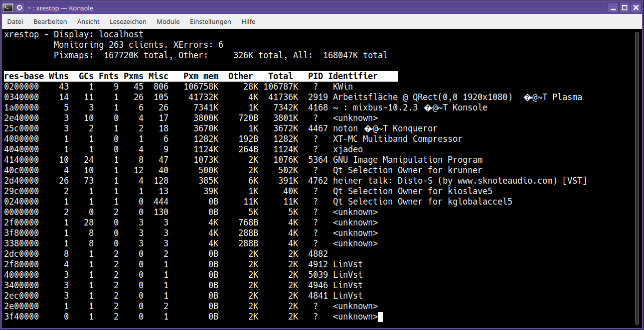Screen dimensions: 644x330
Task: Click res-base 0340000
Action: click(21, 97)
